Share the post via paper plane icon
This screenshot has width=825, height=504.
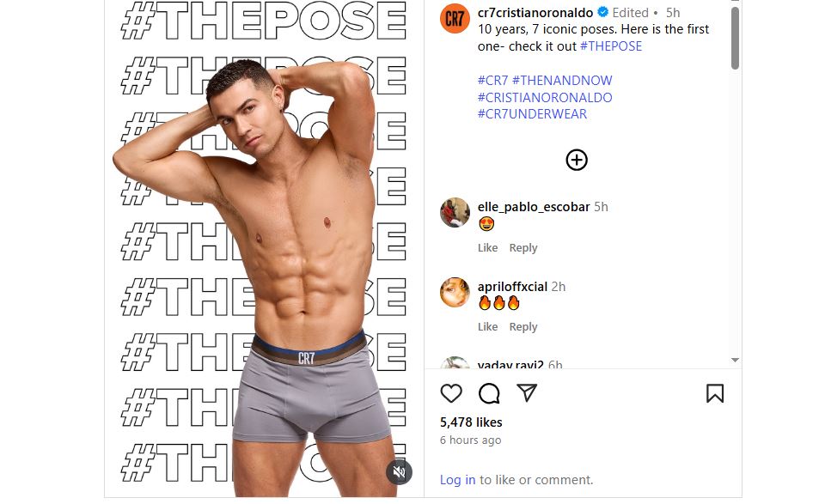pos(527,392)
